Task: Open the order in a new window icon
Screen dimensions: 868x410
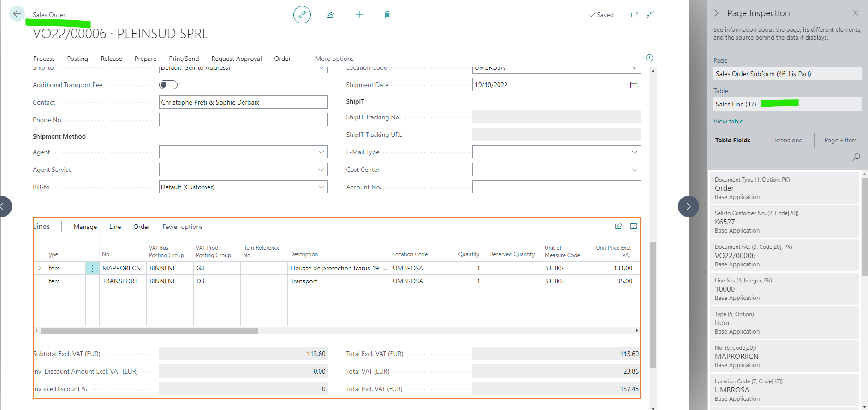Action: (635, 15)
